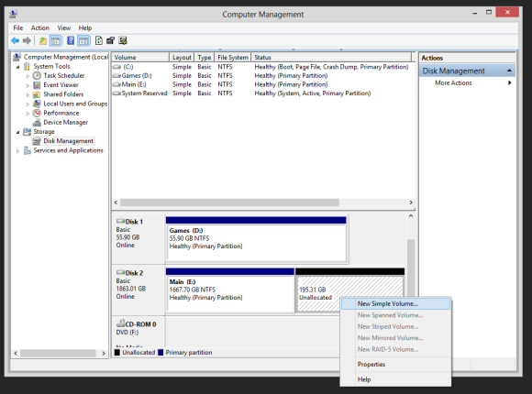This screenshot has height=394, width=532.
Task: Sort by the File System column header
Action: tap(233, 58)
